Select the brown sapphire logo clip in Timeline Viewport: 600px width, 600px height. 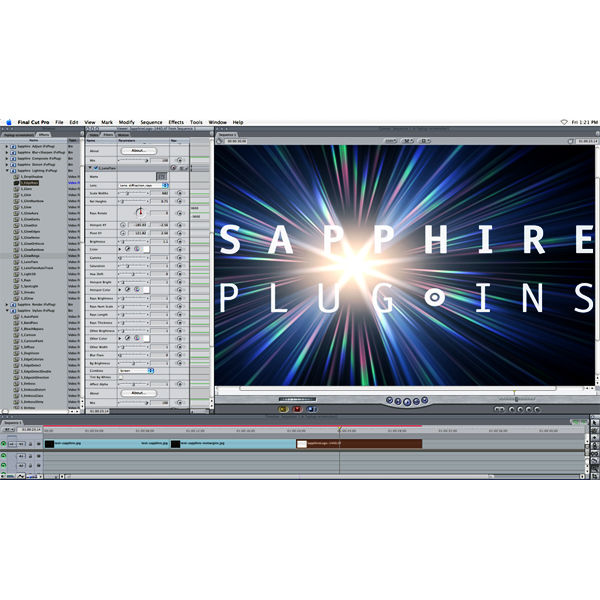click(359, 444)
